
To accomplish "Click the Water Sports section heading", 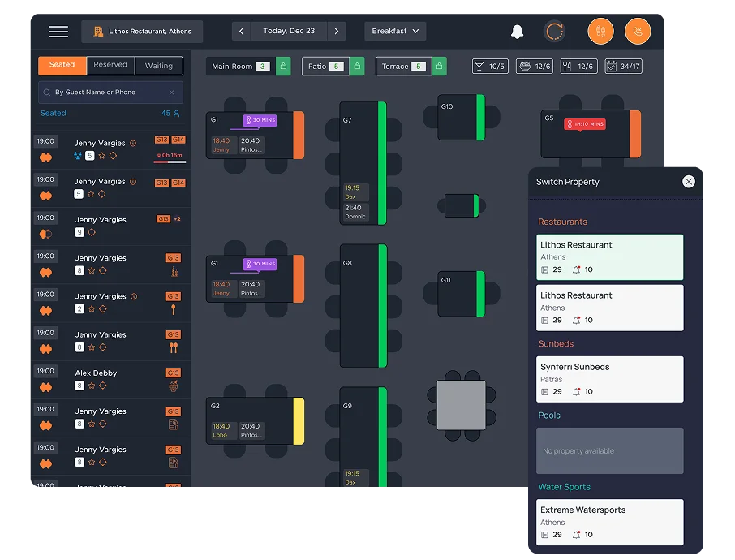I will click(x=564, y=487).
